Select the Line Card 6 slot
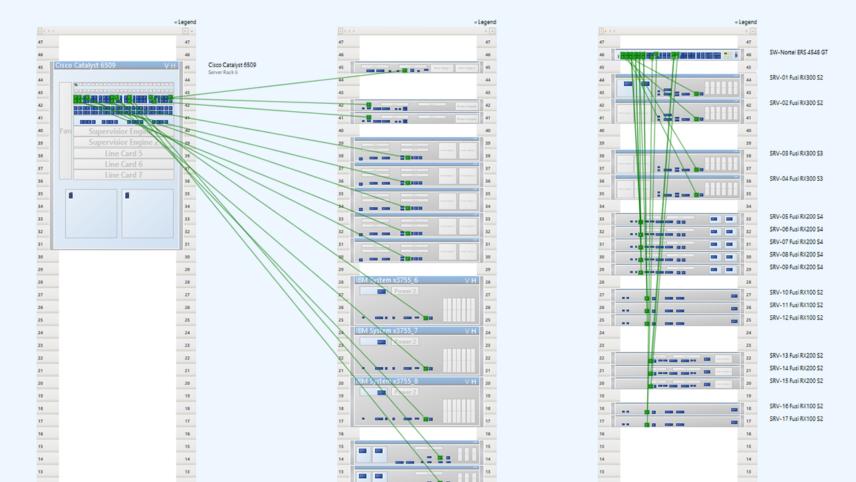 coord(123,164)
